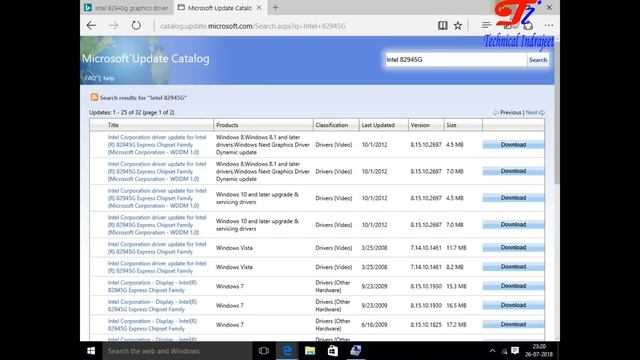
Task: Open network icon in system tray
Action: click(x=504, y=351)
